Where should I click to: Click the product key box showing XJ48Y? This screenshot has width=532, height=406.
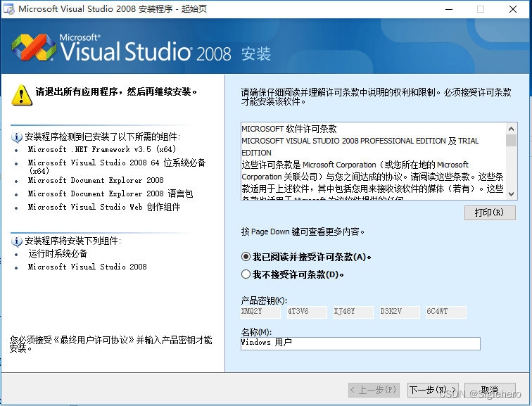tap(353, 312)
